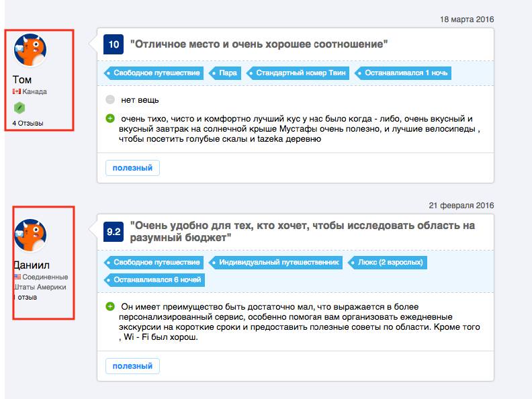Click the green plus icon in Даниил's review
This screenshot has width=532, height=399.
click(x=110, y=307)
